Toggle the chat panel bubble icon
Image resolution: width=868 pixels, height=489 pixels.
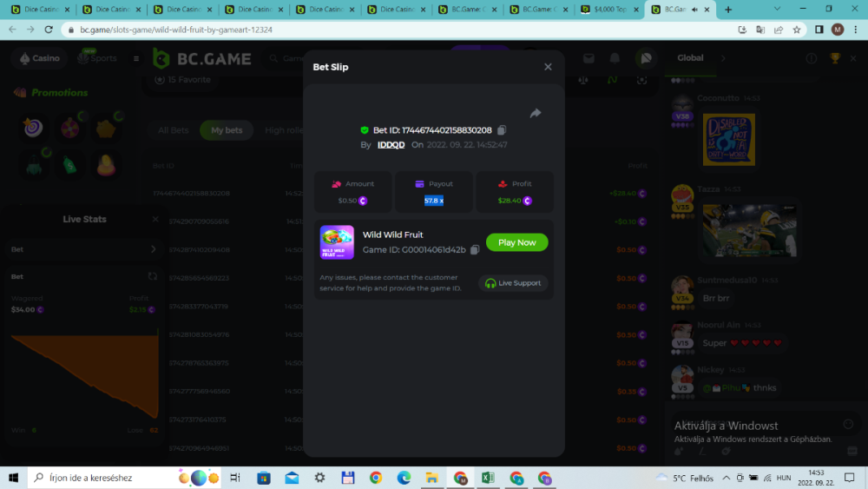(644, 58)
